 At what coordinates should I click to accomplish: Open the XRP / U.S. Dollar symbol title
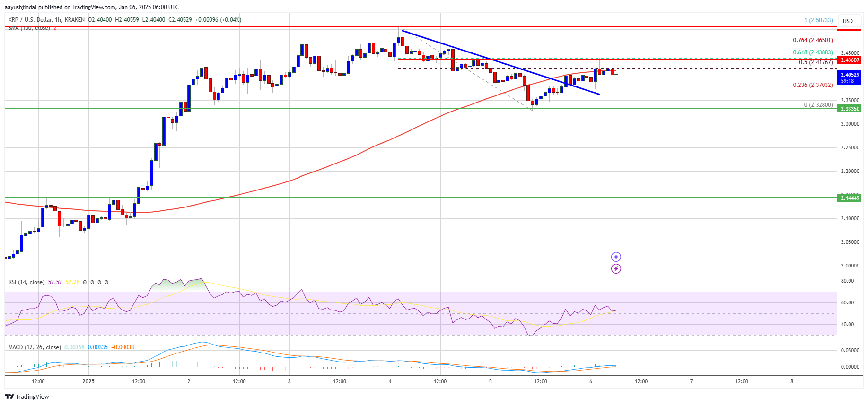tap(46, 20)
